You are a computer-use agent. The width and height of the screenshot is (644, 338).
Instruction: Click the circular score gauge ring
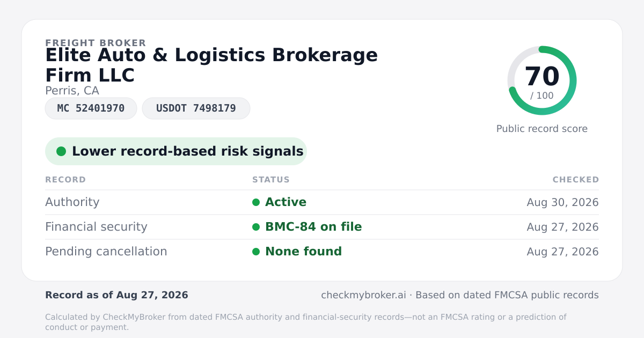(x=542, y=80)
